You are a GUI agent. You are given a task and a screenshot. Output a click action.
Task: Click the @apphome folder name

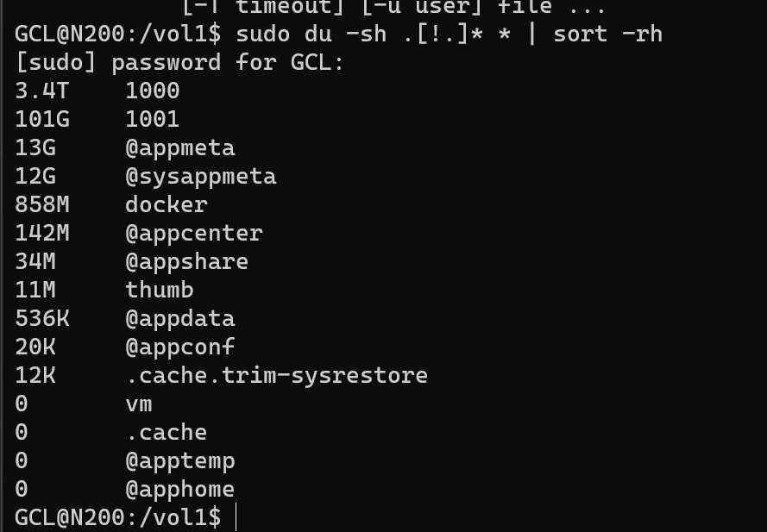pos(179,490)
